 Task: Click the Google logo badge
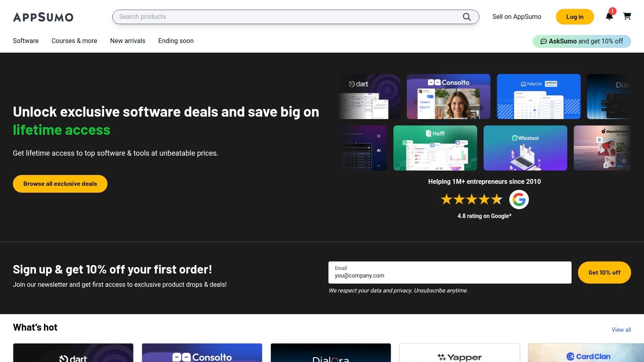[x=519, y=200]
